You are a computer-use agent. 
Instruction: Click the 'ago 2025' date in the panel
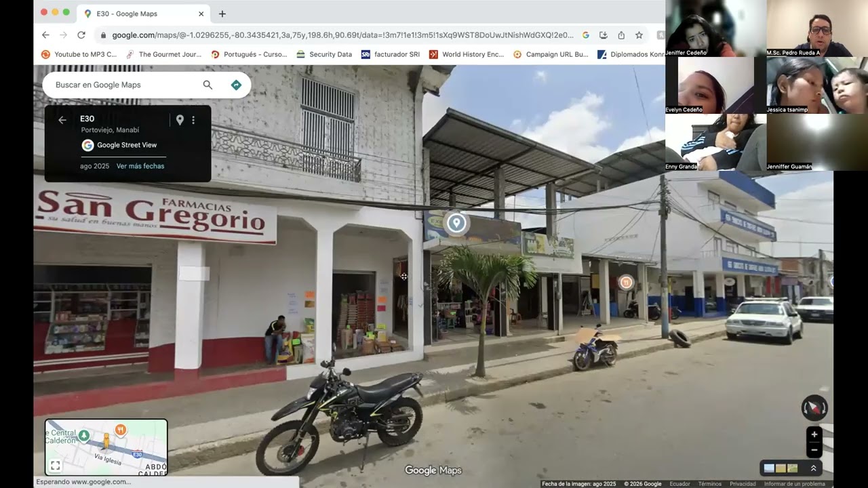pos(94,166)
